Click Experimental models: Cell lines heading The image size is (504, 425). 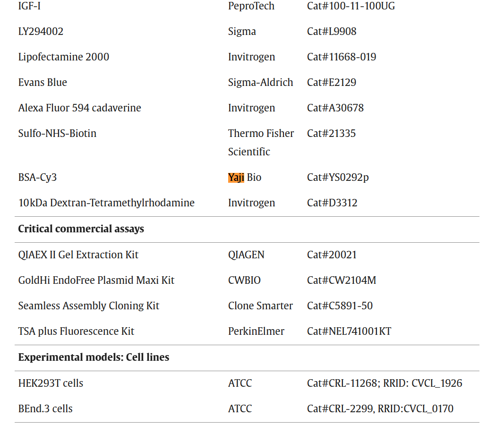coord(94,357)
